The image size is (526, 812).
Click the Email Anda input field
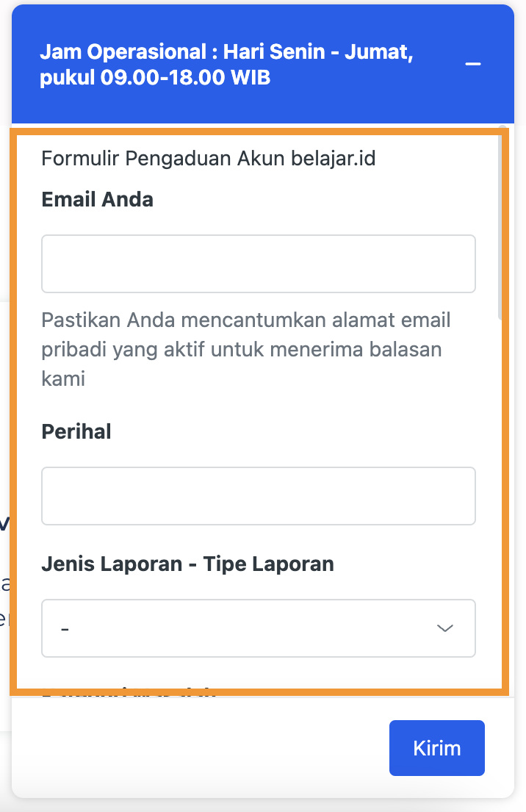tap(258, 264)
